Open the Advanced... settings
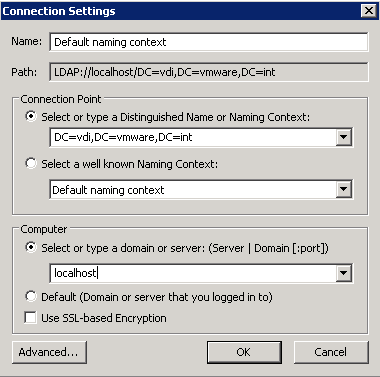380x377 pixels. [x=49, y=352]
